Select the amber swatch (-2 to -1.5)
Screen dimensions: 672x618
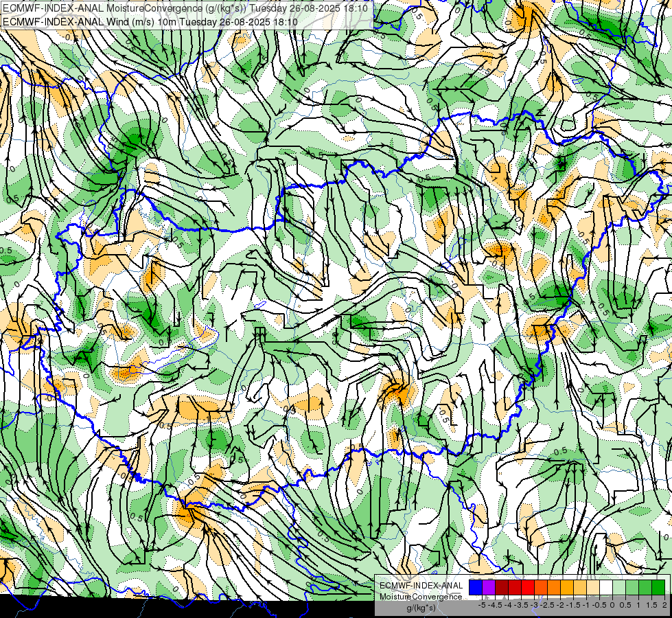point(566,587)
